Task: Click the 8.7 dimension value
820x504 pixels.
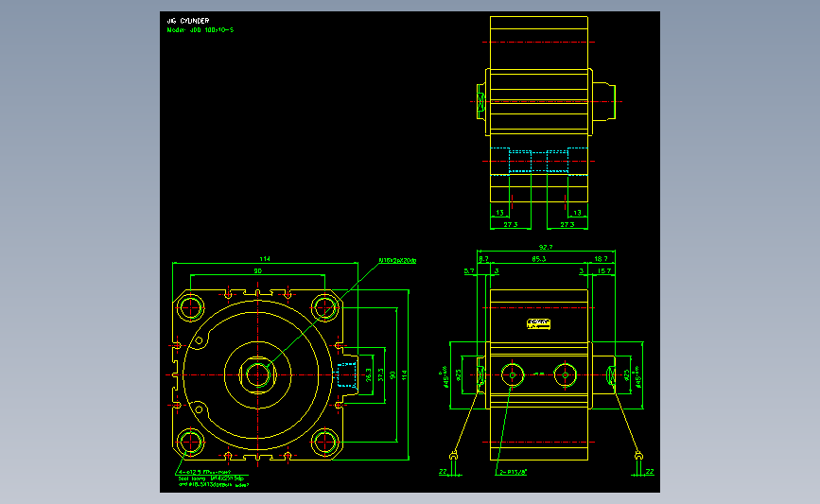Action: (483, 258)
